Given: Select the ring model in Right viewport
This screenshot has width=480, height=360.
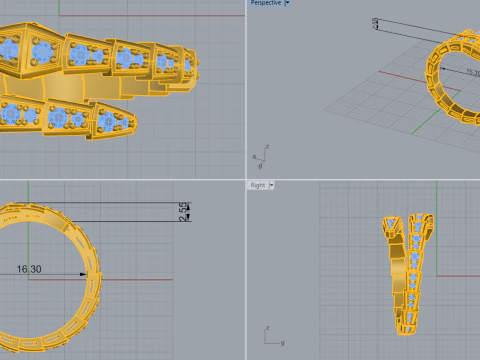Looking at the screenshot, I should [x=408, y=274].
